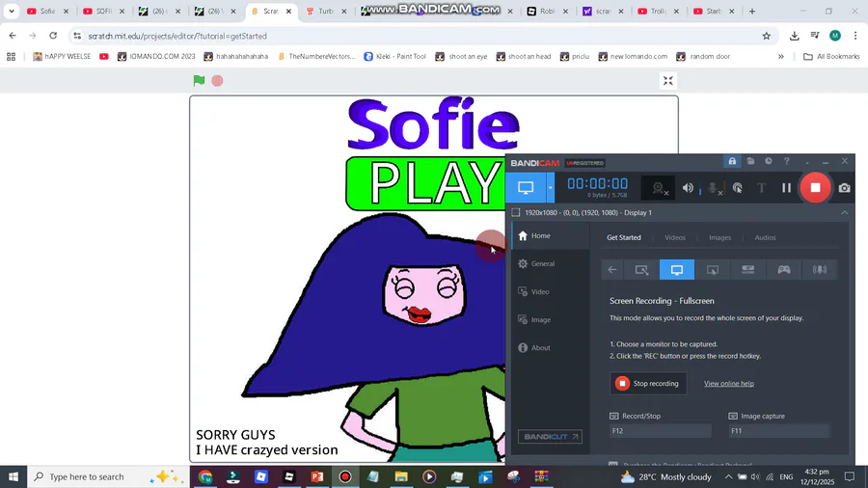Open Chrome tab search dropdown

12,11
